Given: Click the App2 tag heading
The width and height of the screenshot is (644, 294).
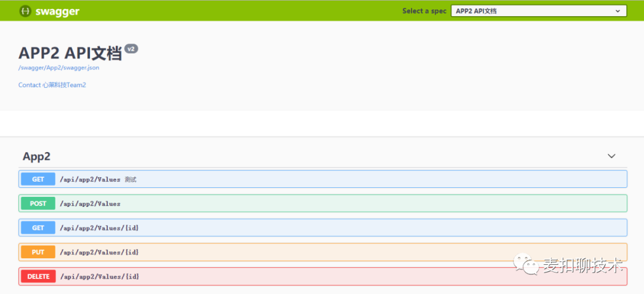Looking at the screenshot, I should tap(36, 156).
